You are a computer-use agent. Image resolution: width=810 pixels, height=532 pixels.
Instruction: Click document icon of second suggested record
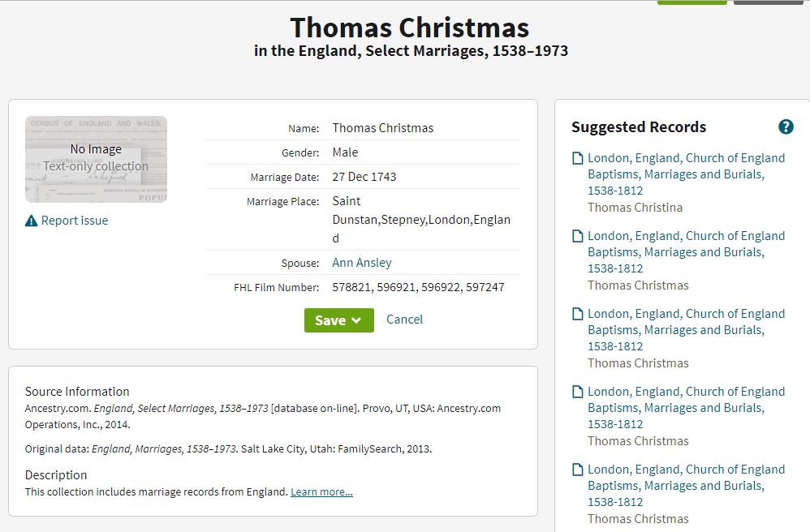pos(578,236)
